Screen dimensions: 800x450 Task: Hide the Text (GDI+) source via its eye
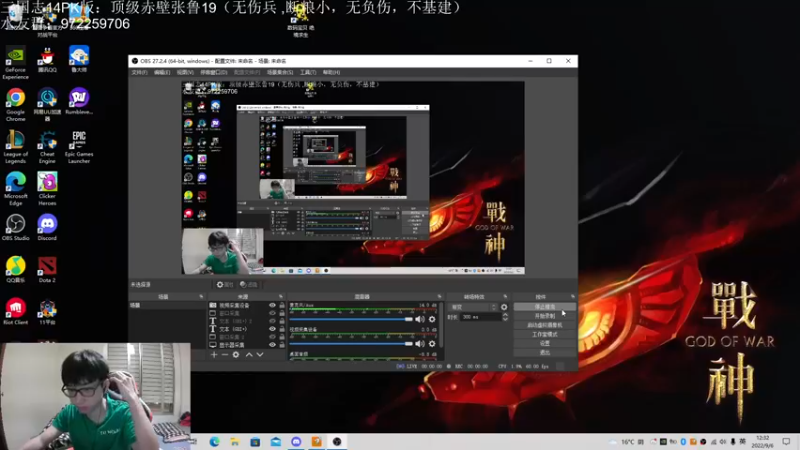[272, 329]
